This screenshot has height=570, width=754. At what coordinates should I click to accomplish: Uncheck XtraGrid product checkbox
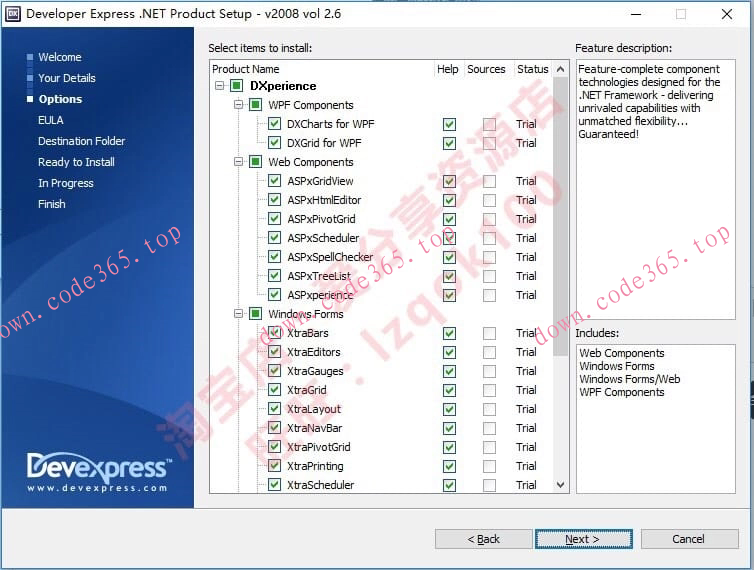pos(274,390)
